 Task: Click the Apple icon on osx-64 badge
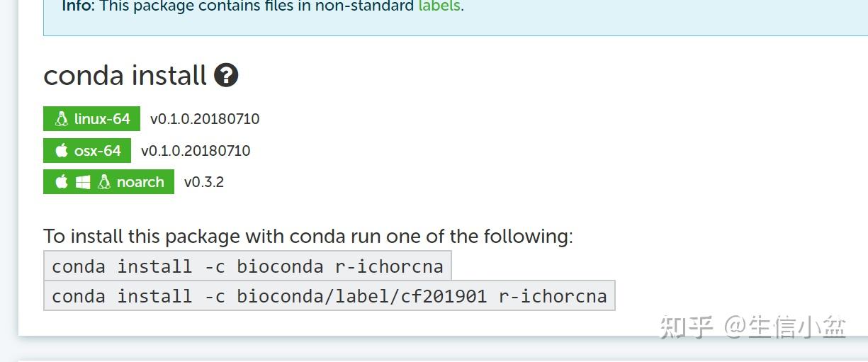[x=62, y=151]
